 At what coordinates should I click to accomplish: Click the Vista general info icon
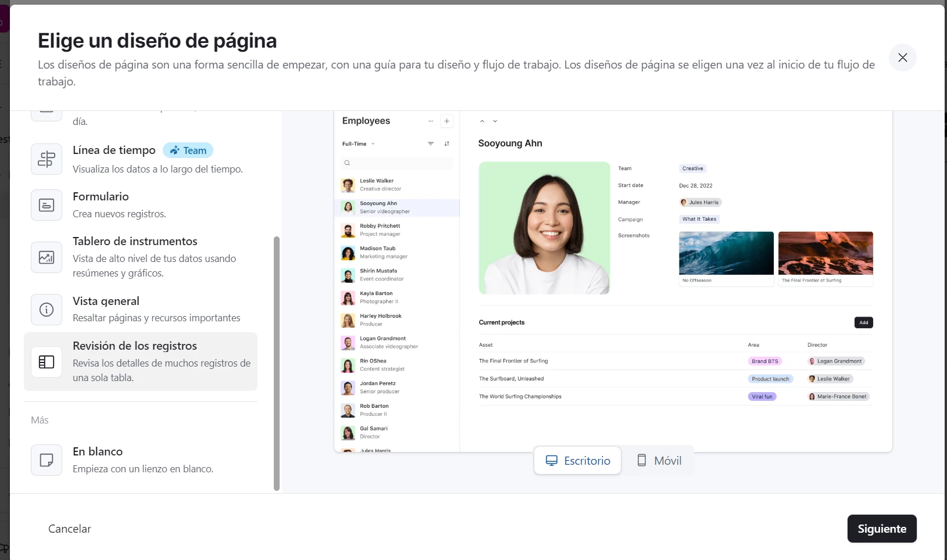click(x=47, y=310)
